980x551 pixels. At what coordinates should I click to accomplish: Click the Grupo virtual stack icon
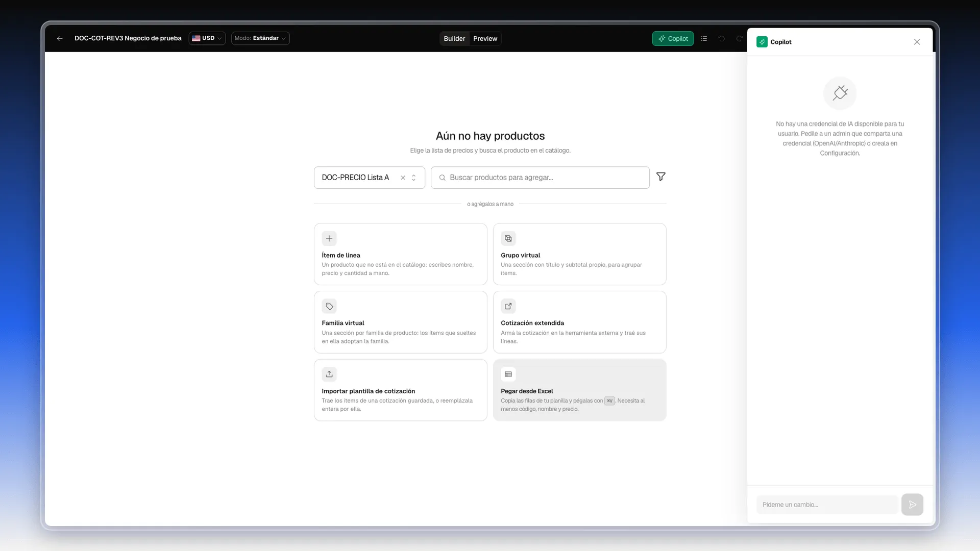tap(508, 238)
